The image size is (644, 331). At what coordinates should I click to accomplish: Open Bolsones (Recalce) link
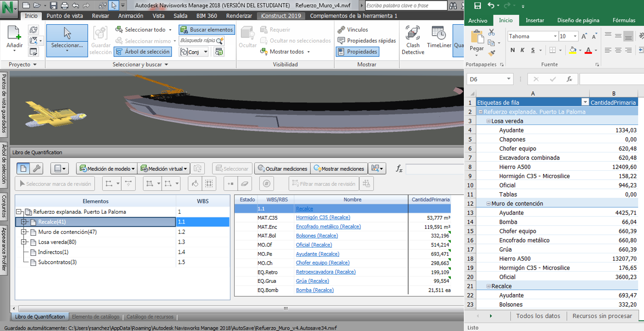317,236
